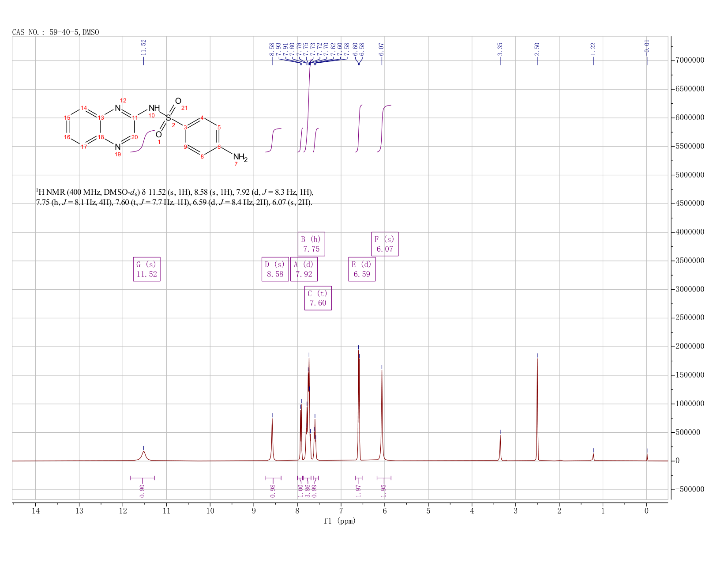Select multiplet box D (s) 8.58
The width and height of the screenshot is (728, 563).
click(275, 269)
